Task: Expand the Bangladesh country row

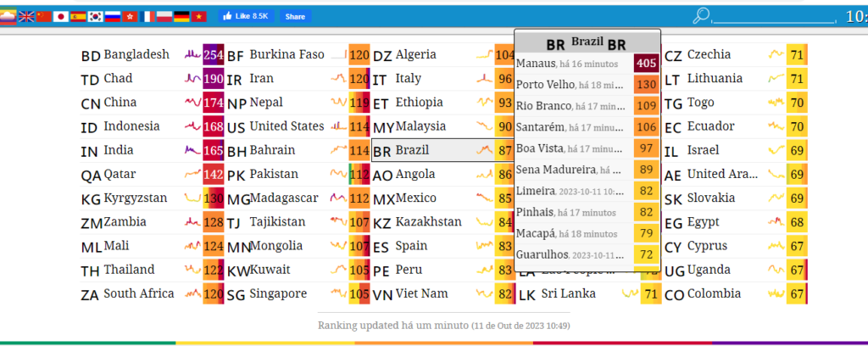Action: 136,55
